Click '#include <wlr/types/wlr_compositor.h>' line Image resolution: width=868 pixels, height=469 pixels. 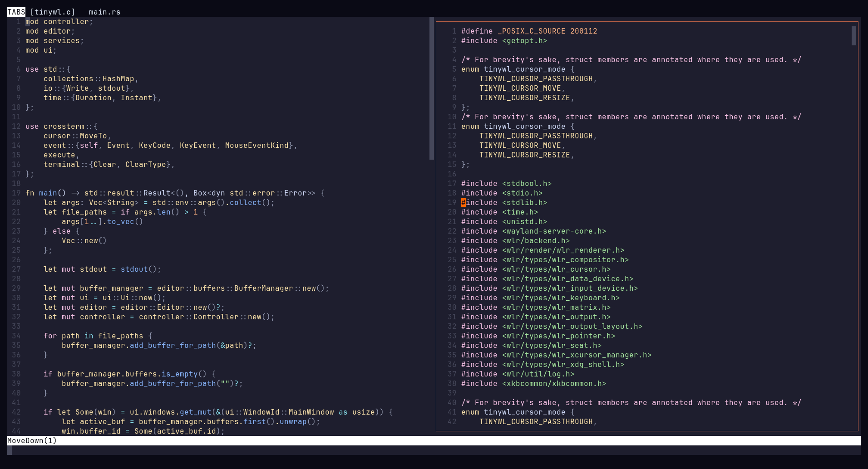(x=545, y=259)
